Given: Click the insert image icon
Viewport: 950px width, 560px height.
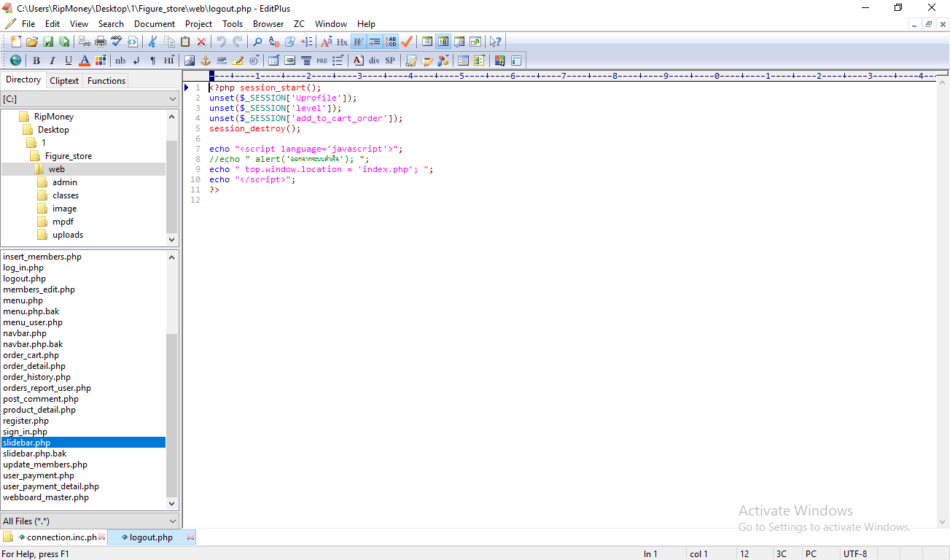Looking at the screenshot, I should click(x=190, y=61).
